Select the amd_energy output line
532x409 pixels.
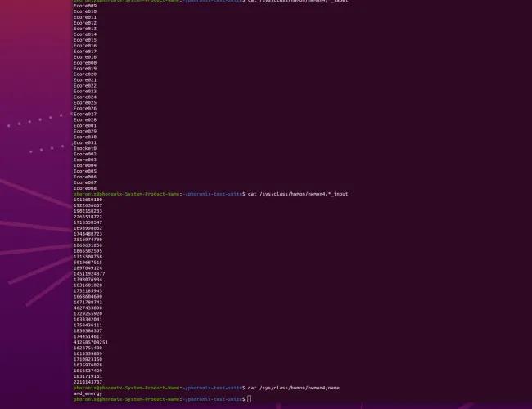(x=88, y=393)
